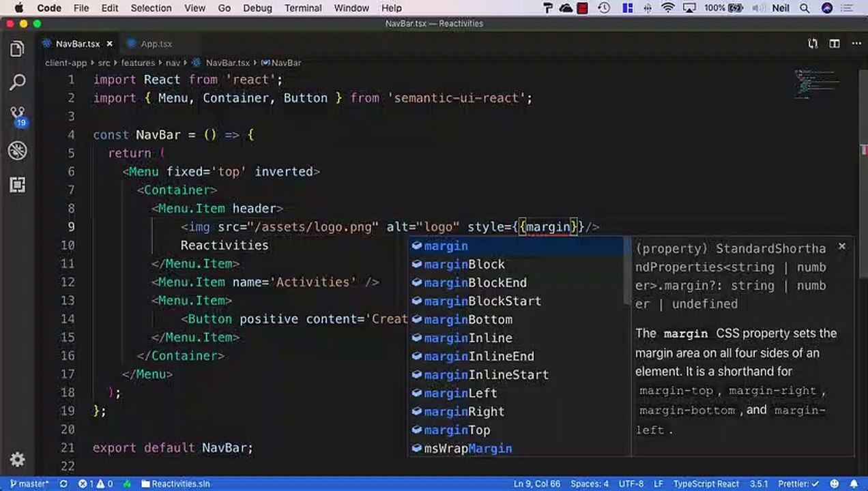This screenshot has height=491, width=868.
Task: Click the Time Machine icon in menu bar
Action: coord(604,8)
